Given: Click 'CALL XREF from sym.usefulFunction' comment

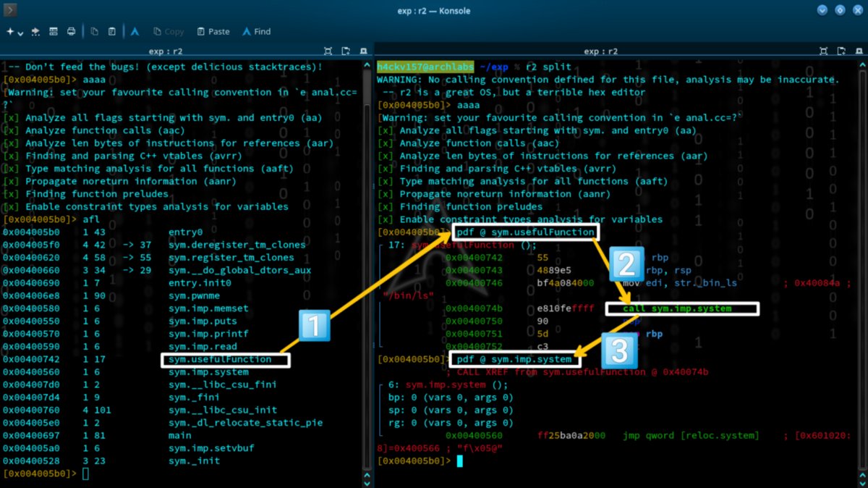Looking at the screenshot, I should [x=583, y=371].
